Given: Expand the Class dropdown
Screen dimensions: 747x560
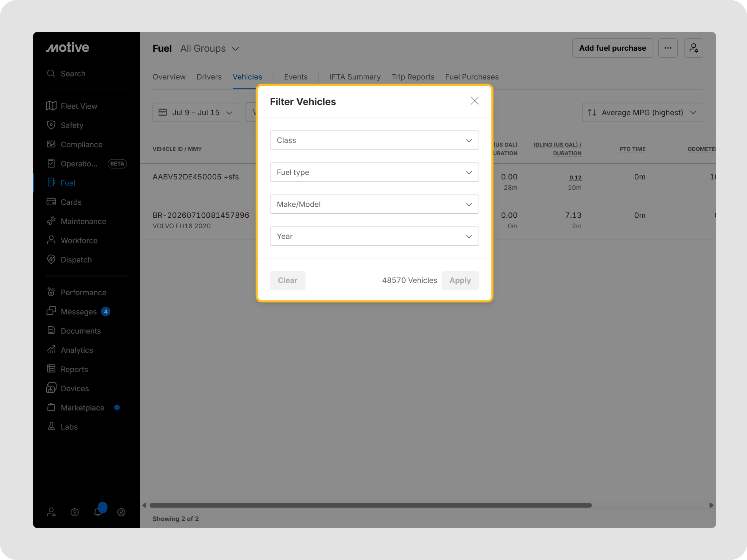Looking at the screenshot, I should (x=374, y=140).
